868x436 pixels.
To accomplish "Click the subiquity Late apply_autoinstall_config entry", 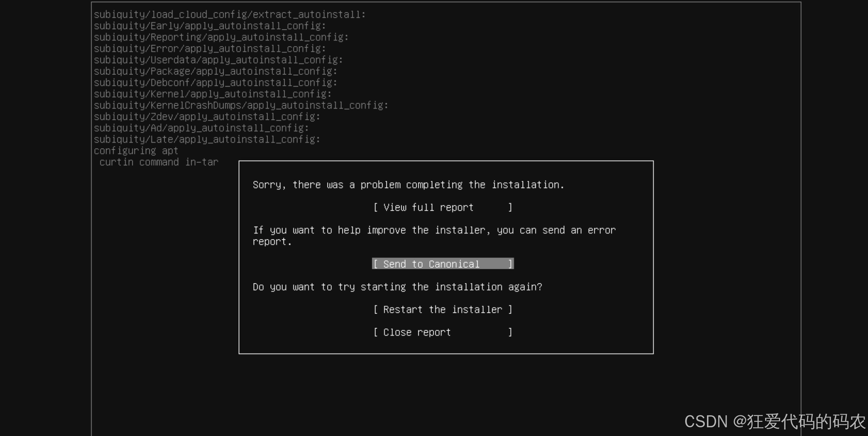I will click(206, 139).
